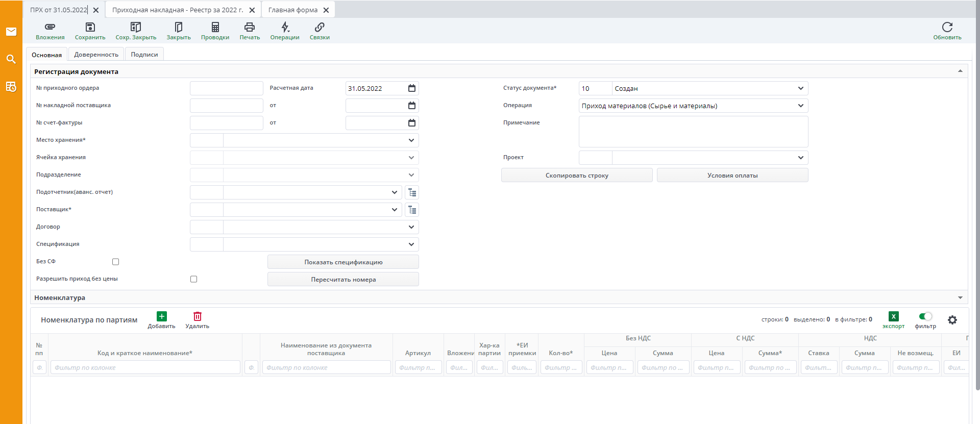980x424 pixels.
Task: Switch to the Доверенность tab
Action: tap(96, 55)
